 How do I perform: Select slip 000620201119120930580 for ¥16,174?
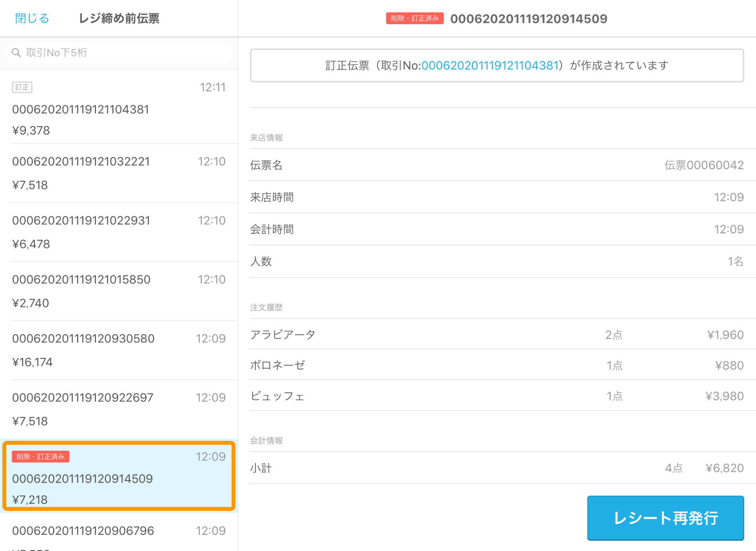(x=118, y=350)
